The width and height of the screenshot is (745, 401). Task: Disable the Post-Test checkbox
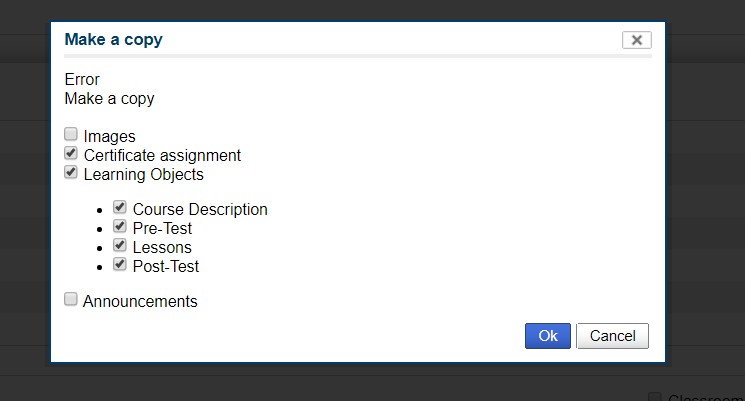(120, 264)
